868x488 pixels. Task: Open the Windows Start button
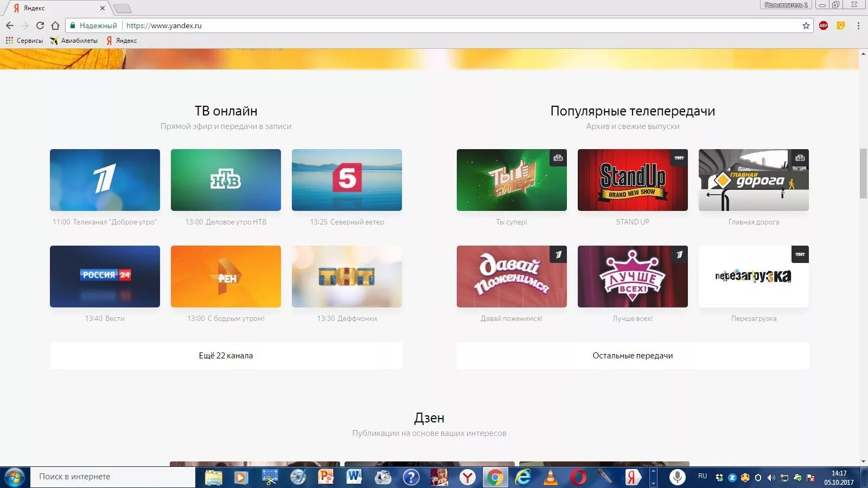(x=14, y=477)
